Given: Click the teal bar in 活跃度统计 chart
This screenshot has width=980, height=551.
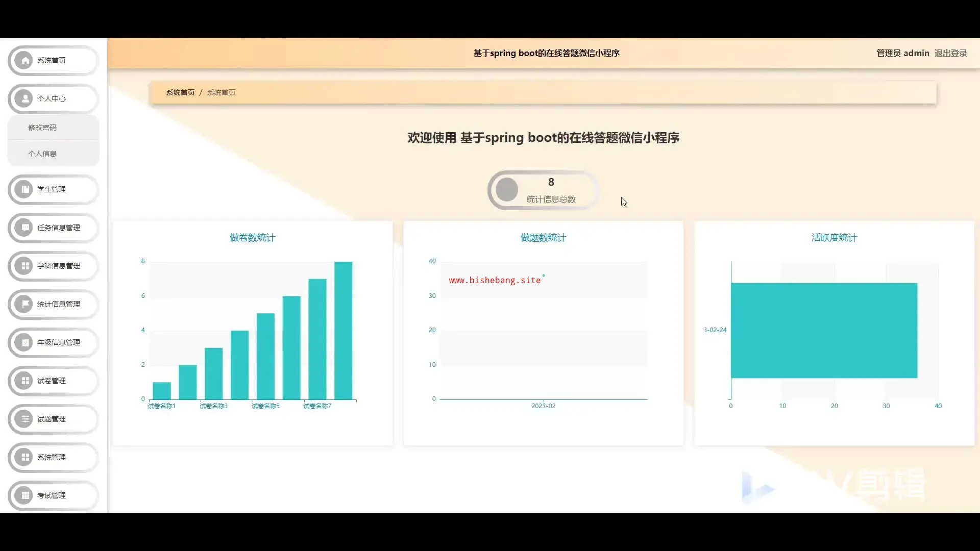Looking at the screenshot, I should coord(824,331).
